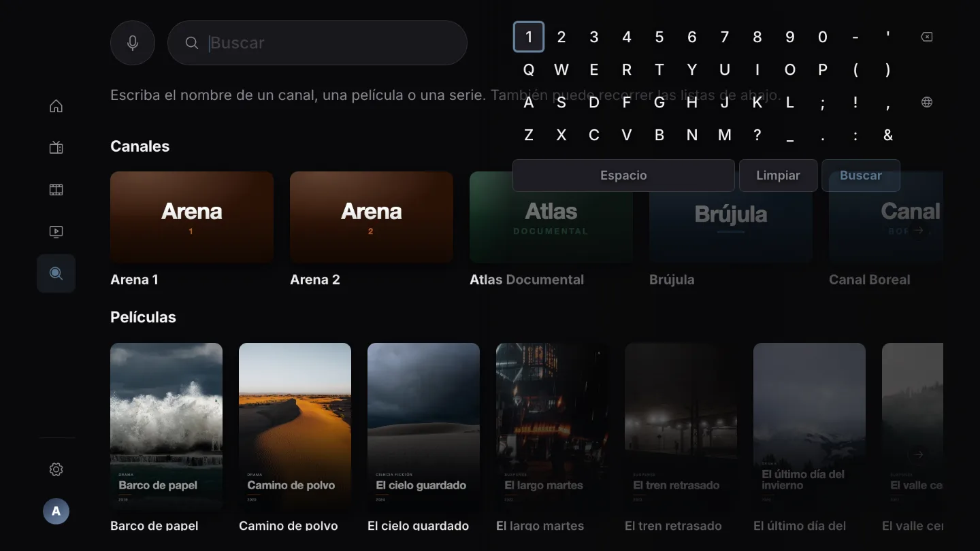Open El último día del invierno poster
This screenshot has height=551, width=980.
pos(809,427)
